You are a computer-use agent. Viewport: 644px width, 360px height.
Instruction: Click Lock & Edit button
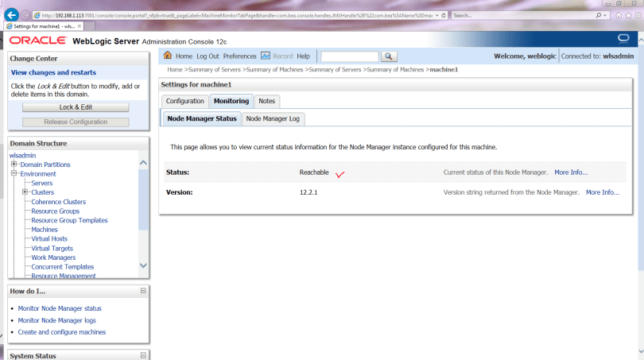tap(76, 107)
